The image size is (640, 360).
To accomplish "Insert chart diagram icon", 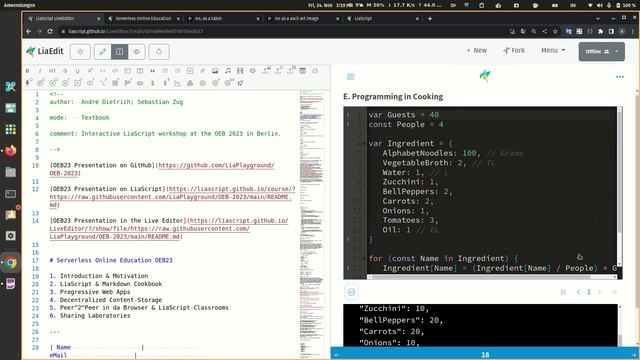I will (178, 83).
